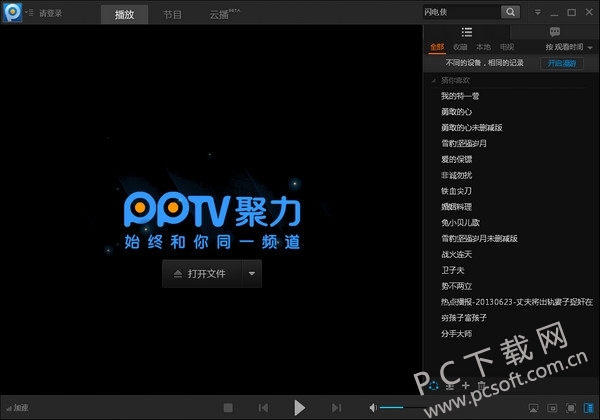The height and width of the screenshot is (420, 600).
Task: Click the 打开文件 button
Action: 202,274
